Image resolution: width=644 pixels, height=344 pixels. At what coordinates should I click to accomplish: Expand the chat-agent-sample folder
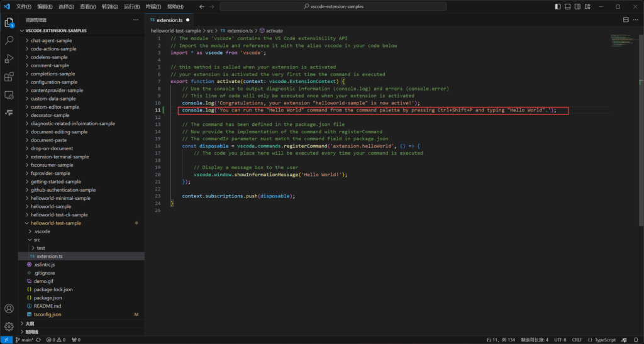tap(51, 41)
